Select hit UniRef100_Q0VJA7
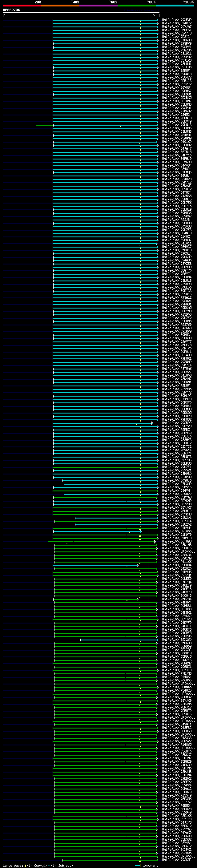The image size is (197, 868). tap(177, 26)
